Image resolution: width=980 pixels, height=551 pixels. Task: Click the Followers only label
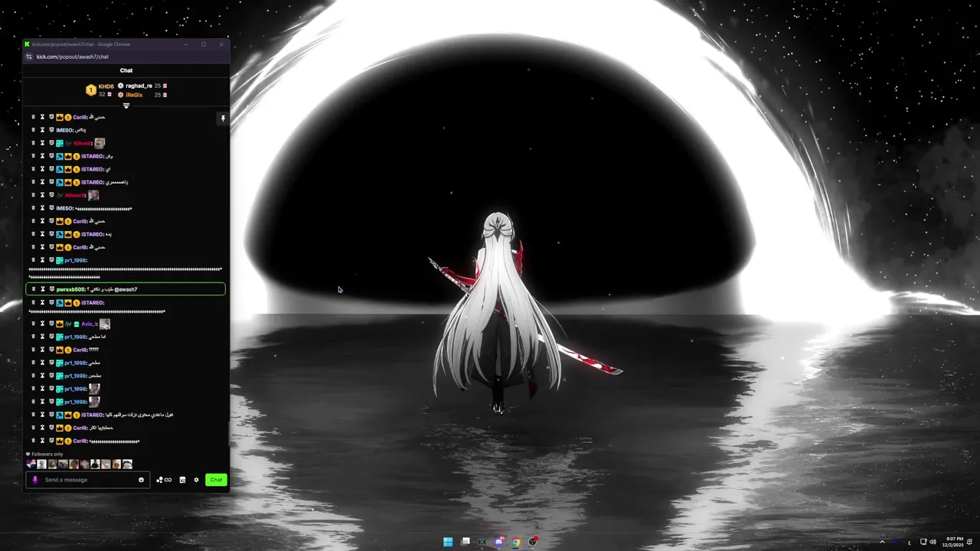[x=47, y=455]
